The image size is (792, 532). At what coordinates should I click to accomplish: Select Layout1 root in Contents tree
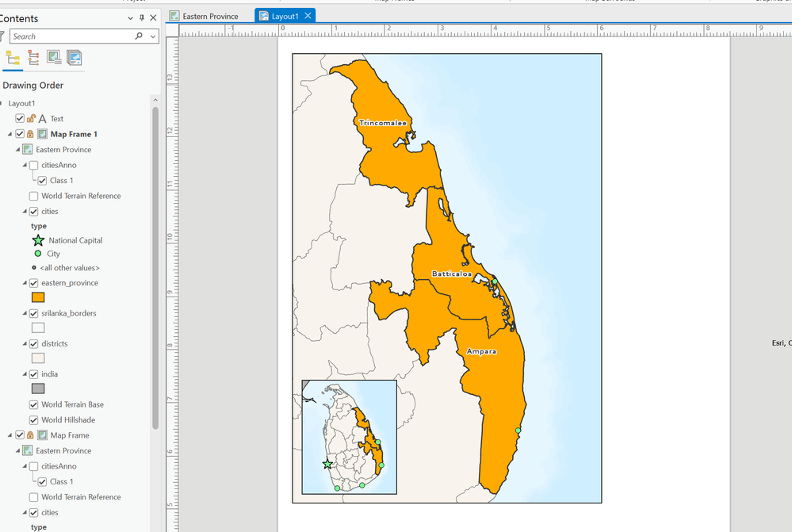point(21,103)
